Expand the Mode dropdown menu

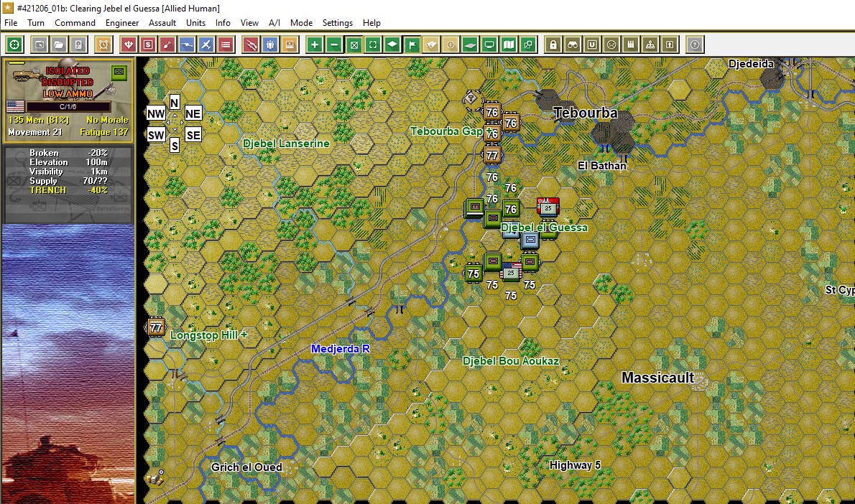pos(302,23)
